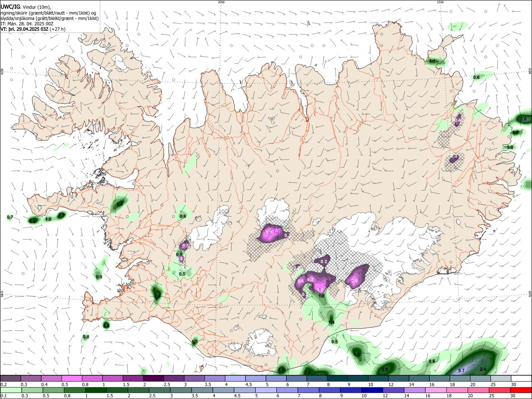This screenshot has height=399, width=532.
Task: Click the '20W' longitude label
Action: tap(221, 2)
